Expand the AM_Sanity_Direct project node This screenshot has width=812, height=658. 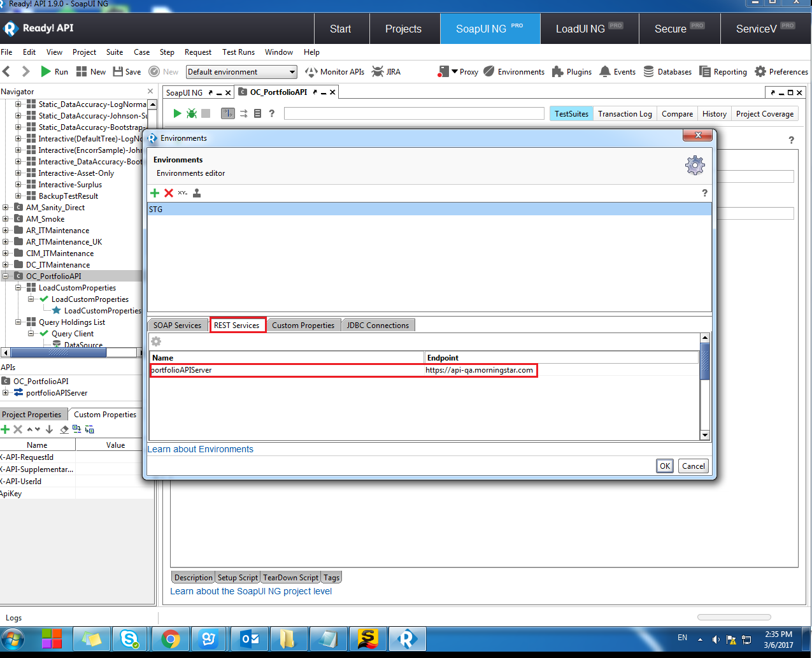pos(6,207)
